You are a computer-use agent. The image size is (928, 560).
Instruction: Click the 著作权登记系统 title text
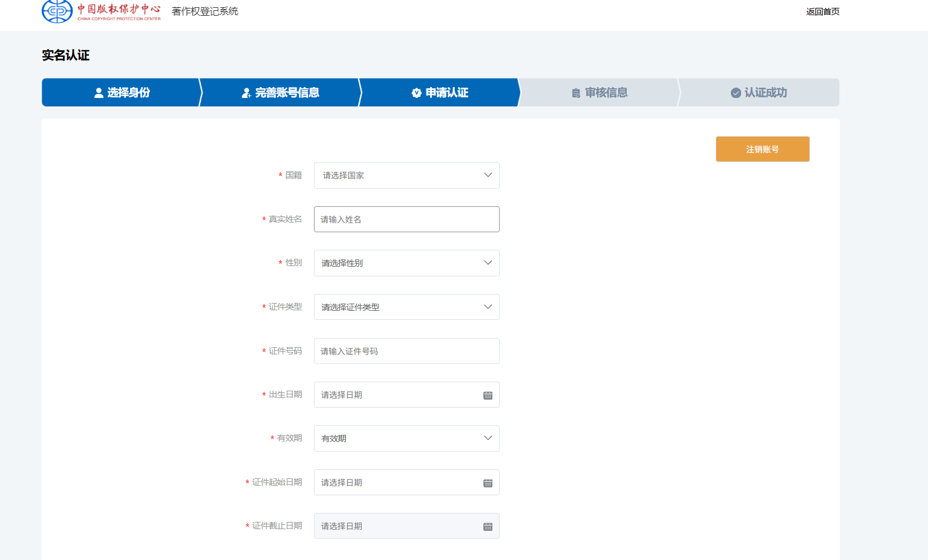coord(205,11)
